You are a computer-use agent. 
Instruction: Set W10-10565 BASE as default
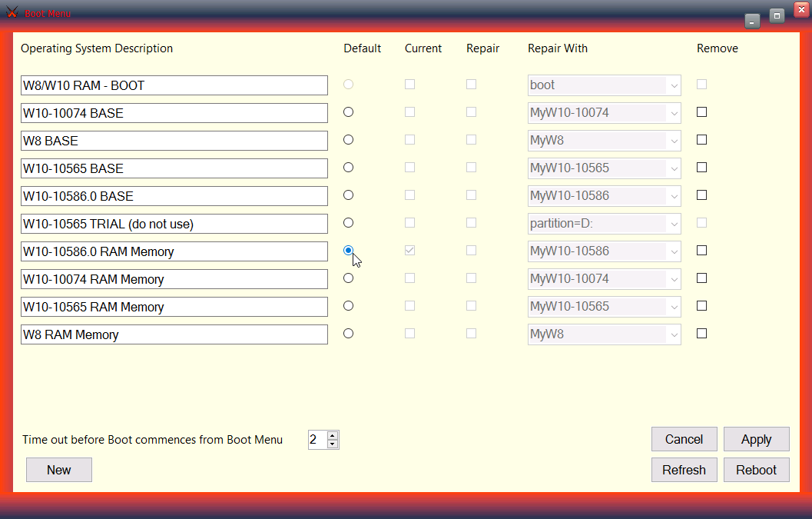point(349,168)
